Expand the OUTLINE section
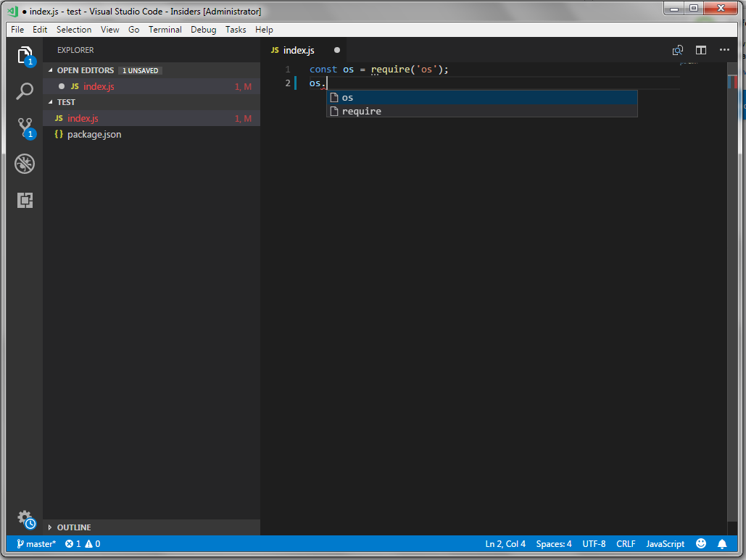Viewport: 746px width, 560px height. pos(50,527)
